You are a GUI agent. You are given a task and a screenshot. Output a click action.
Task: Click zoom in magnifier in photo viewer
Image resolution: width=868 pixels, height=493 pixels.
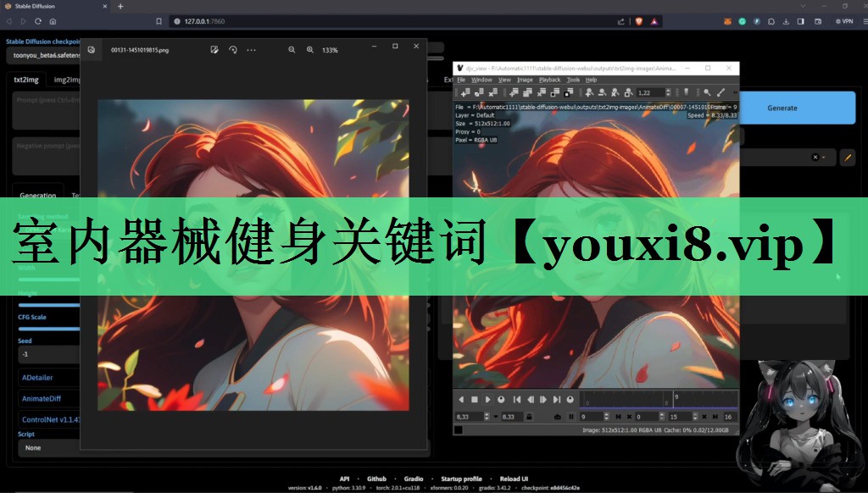pyautogui.click(x=310, y=50)
